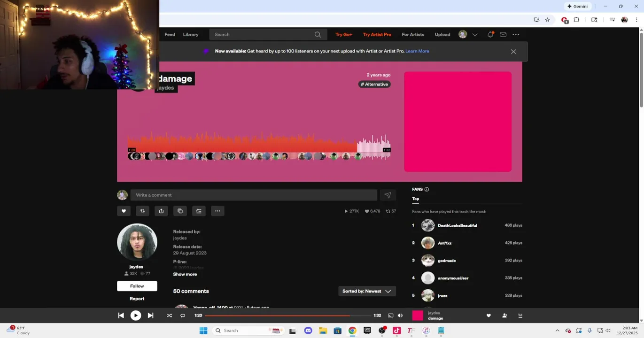Viewport: 644px width, 338px height.
Task: Click Learn More in the banner
Action: tap(417, 51)
